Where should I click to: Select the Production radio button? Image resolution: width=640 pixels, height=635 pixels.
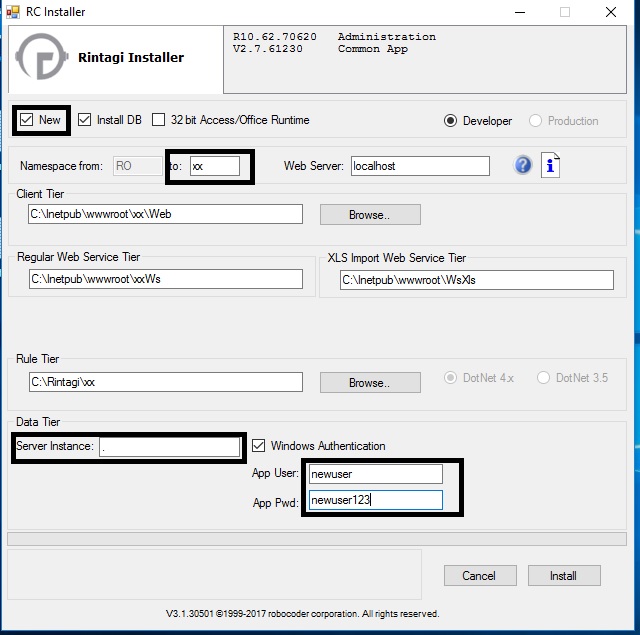click(535, 121)
